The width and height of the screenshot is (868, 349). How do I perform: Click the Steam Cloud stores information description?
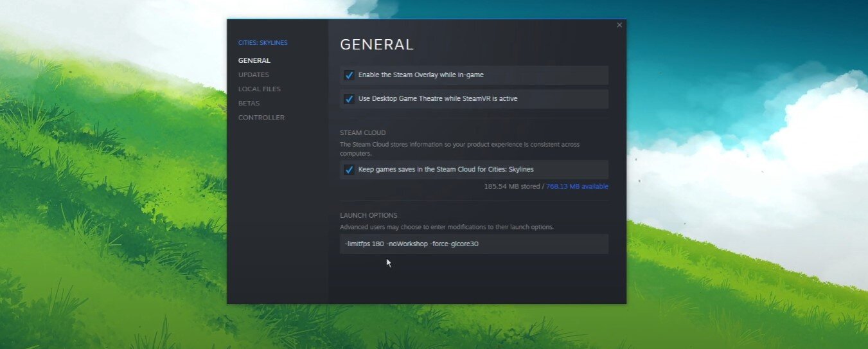(x=459, y=149)
